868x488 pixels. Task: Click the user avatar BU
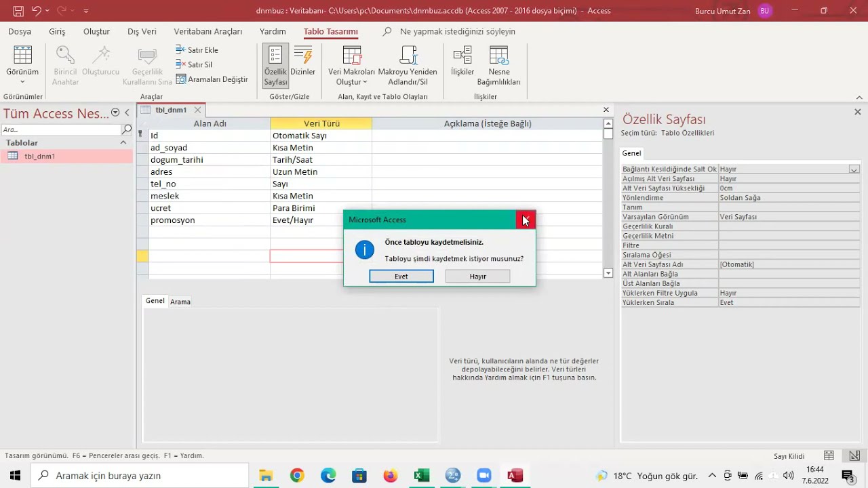(765, 11)
